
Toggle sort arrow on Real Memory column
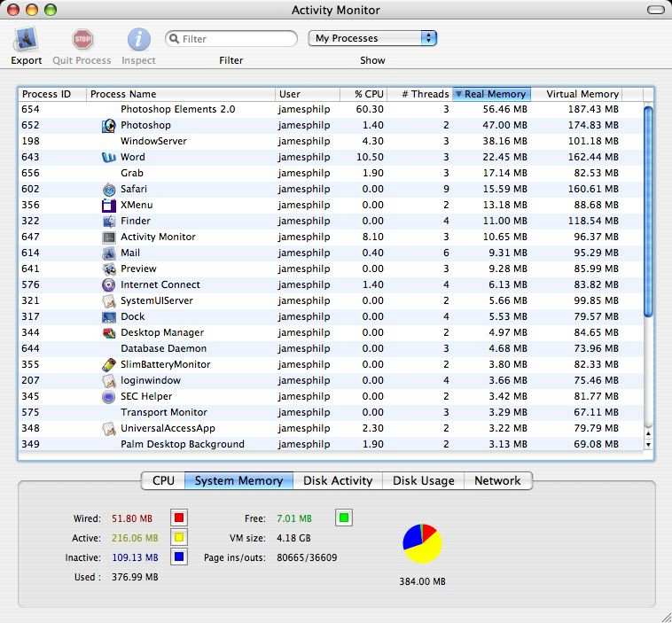click(x=458, y=94)
